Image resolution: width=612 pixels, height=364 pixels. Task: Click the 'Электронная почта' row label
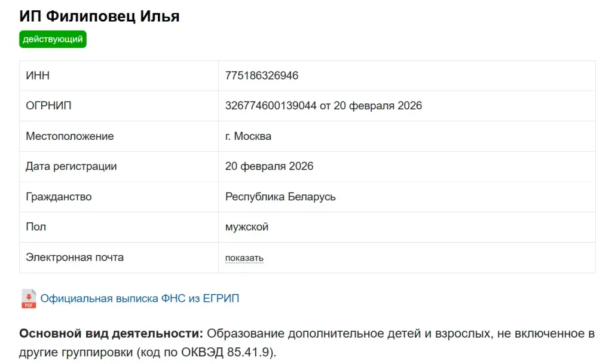[75, 258]
